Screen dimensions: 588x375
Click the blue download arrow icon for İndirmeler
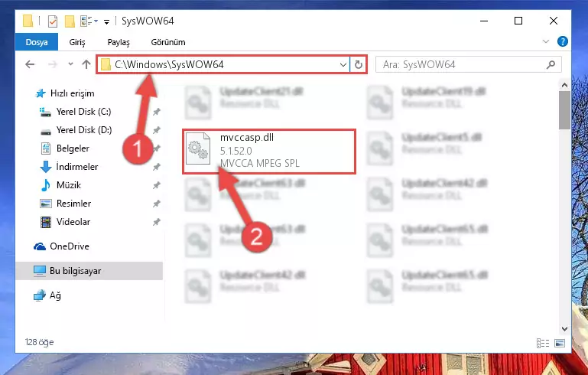[45, 167]
